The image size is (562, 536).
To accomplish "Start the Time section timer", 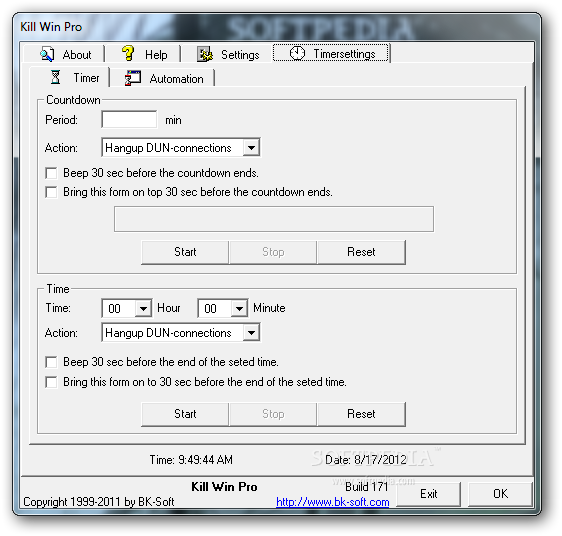I will coord(185,414).
